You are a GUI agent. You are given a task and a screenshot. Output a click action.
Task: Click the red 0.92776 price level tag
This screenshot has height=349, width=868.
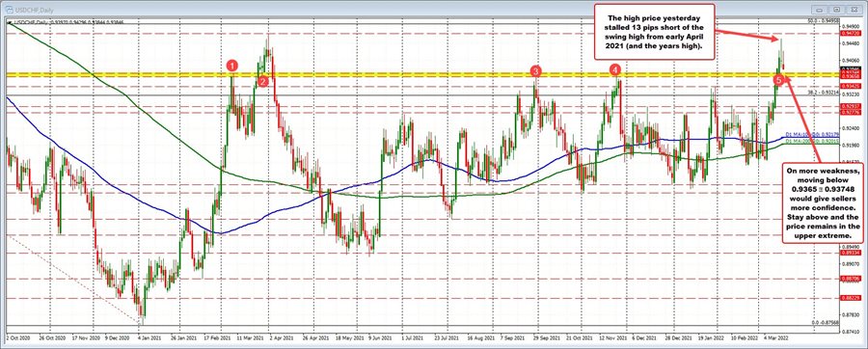pos(852,112)
